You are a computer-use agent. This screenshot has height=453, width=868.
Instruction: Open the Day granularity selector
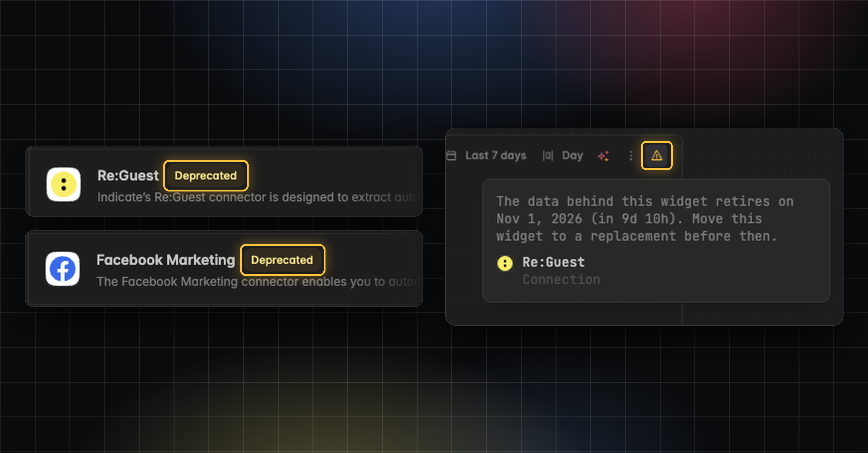[x=572, y=156]
